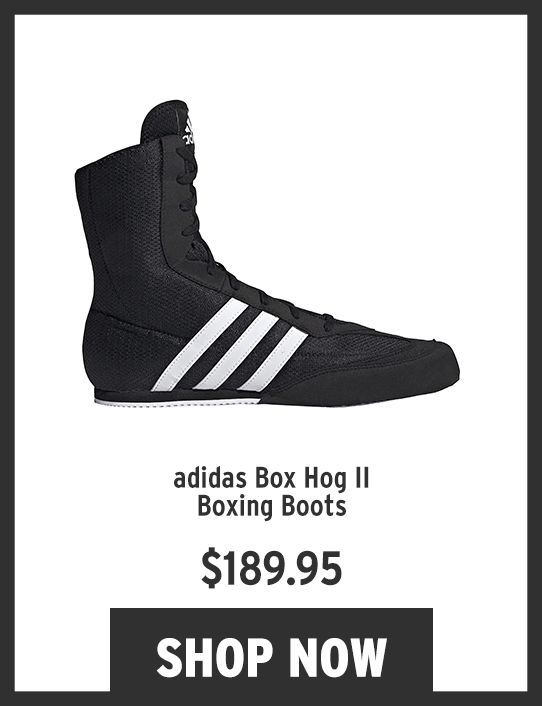Open the adidas Box Hog II product title
The image size is (542, 706).
click(271, 493)
